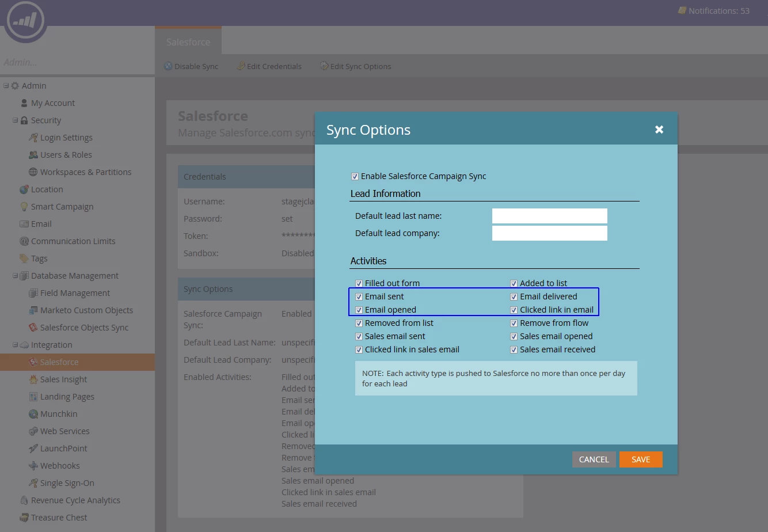Click the Location globe icon
Viewport: 768px width, 532px height.
click(x=24, y=189)
